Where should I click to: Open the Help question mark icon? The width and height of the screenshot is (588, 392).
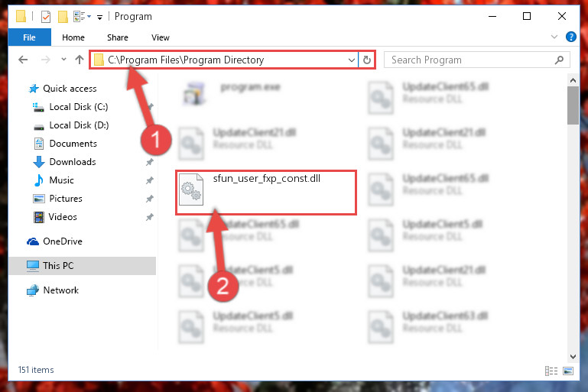pos(570,37)
